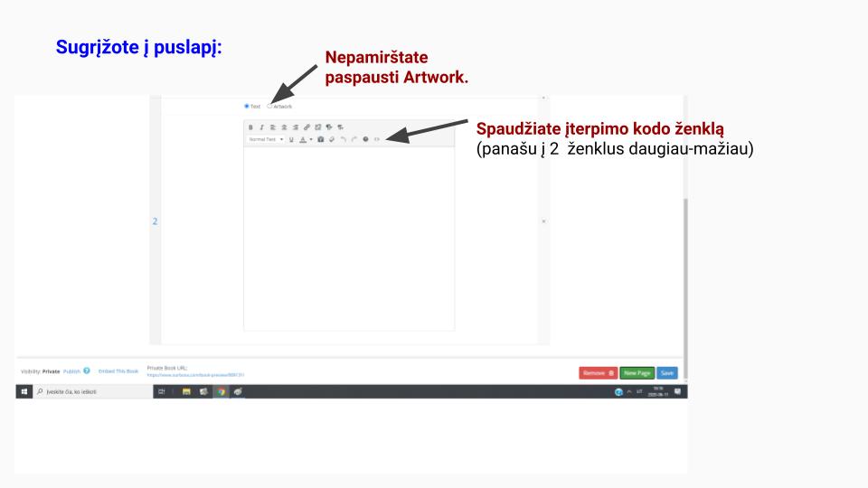This screenshot has width=868, height=488.
Task: Click the Embed This Book link
Action: [118, 371]
